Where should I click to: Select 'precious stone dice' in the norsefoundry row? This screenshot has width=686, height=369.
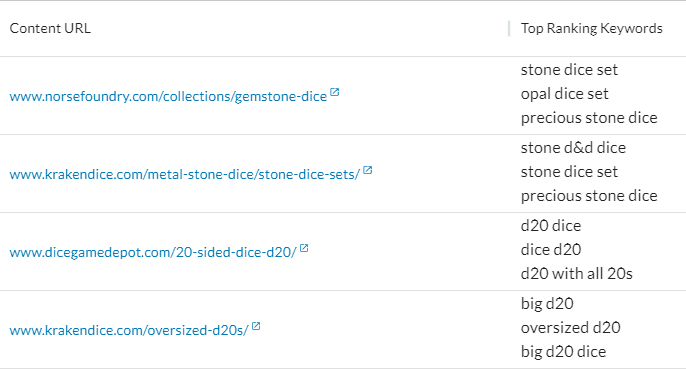point(589,118)
